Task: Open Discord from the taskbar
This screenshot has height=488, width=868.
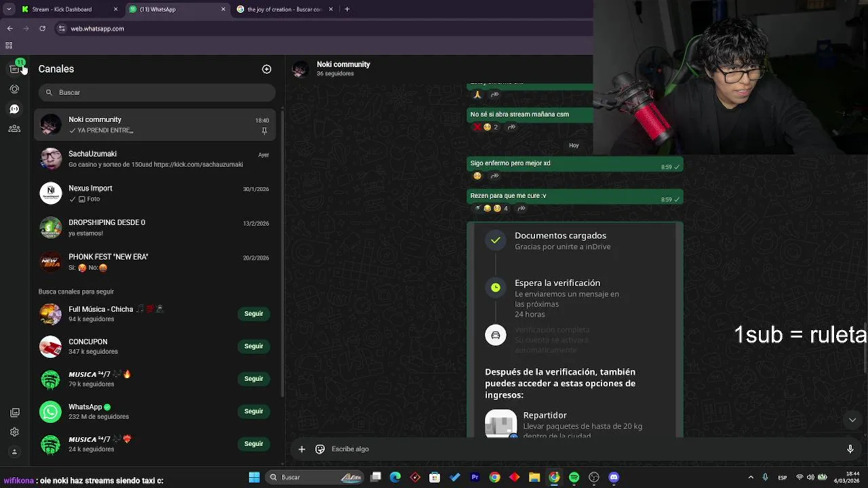Action: (614, 477)
